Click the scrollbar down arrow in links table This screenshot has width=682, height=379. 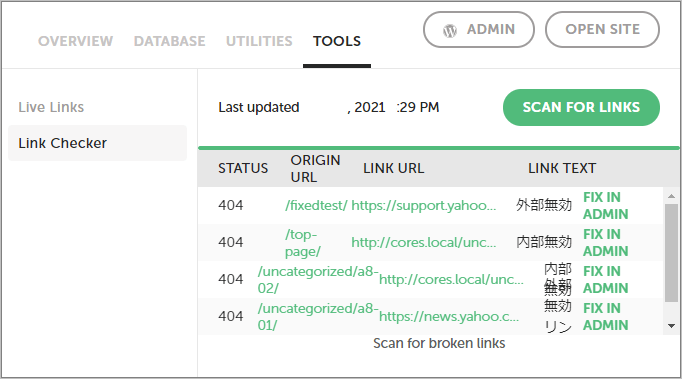click(x=671, y=326)
